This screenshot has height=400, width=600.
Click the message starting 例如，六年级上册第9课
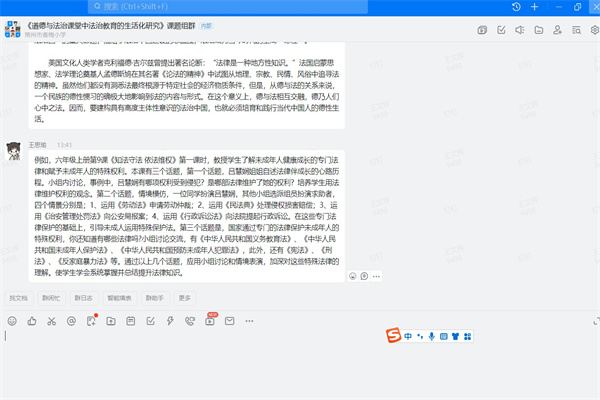[187, 216]
